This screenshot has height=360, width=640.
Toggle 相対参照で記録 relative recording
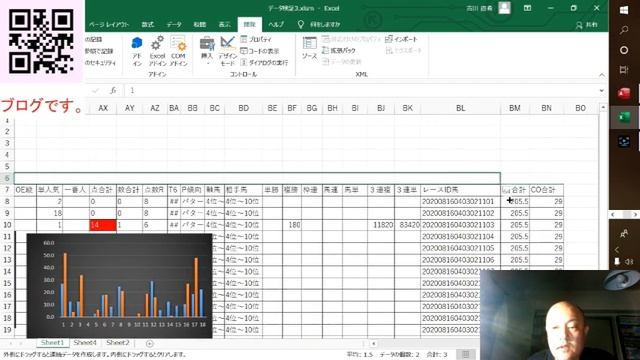click(x=99, y=51)
